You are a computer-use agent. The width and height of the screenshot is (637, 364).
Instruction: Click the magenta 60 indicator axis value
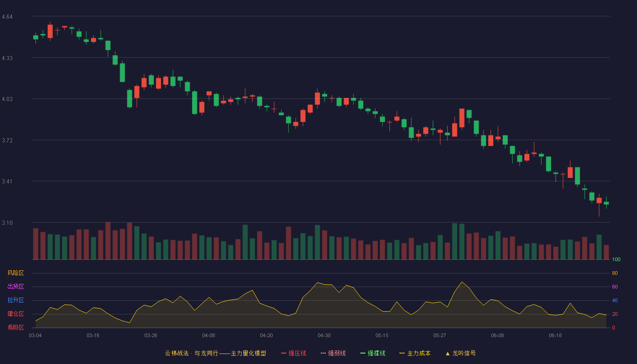[615, 287]
